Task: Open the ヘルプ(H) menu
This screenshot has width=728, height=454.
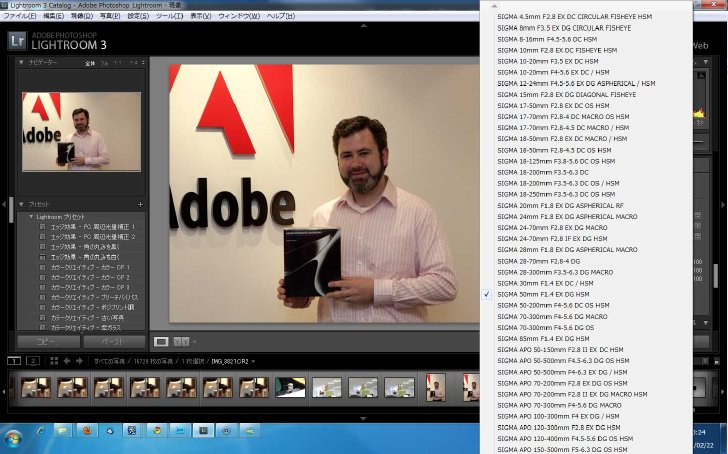Action: (280, 16)
